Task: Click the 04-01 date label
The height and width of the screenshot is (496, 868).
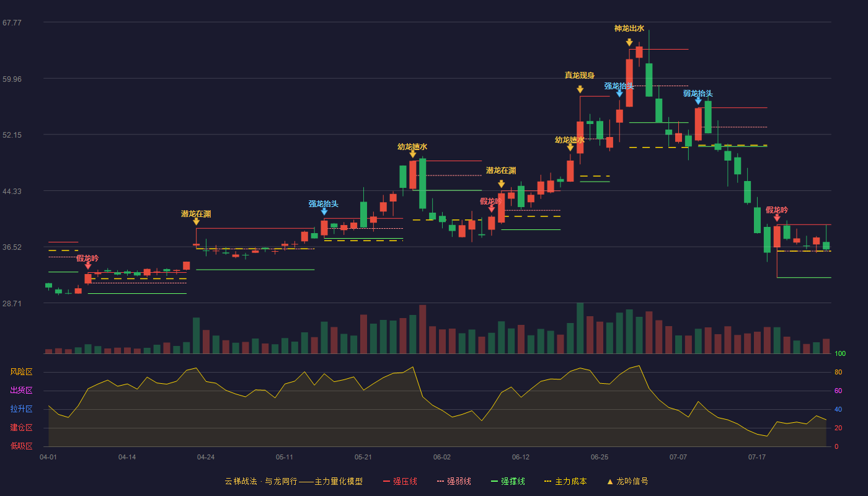Action: pyautogui.click(x=48, y=457)
